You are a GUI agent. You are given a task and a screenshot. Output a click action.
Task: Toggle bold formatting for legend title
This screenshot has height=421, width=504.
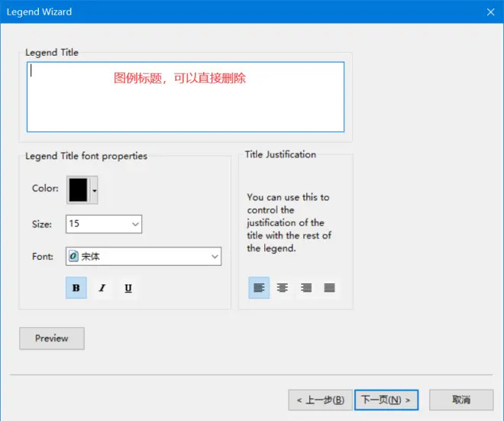[76, 287]
